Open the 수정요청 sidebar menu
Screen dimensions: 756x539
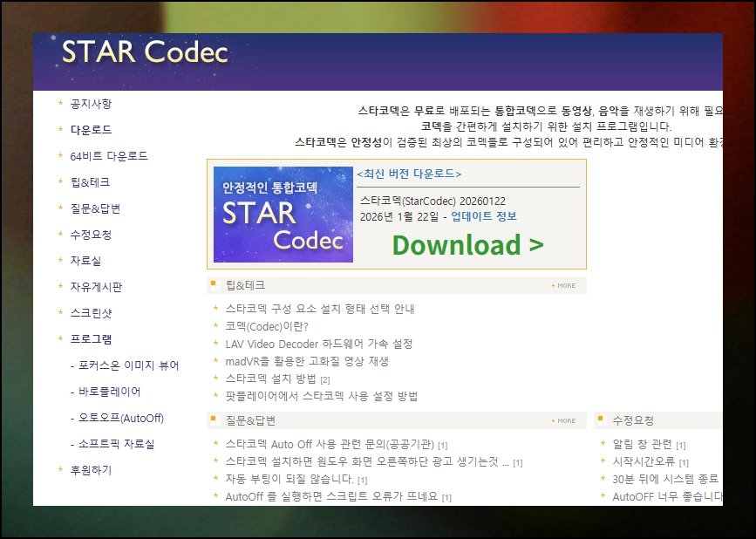91,235
